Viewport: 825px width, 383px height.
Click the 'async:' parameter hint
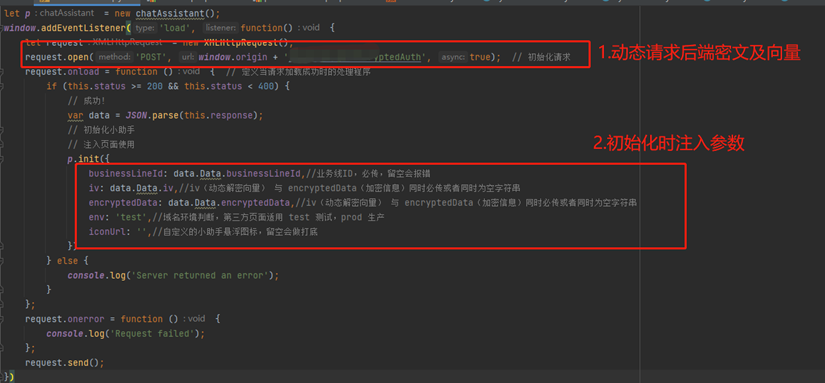(453, 57)
